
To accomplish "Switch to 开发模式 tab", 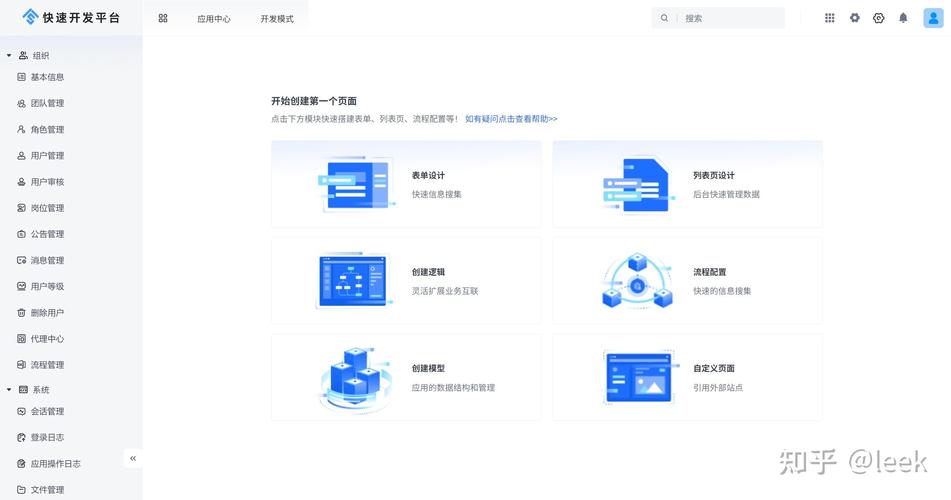I will tap(277, 19).
